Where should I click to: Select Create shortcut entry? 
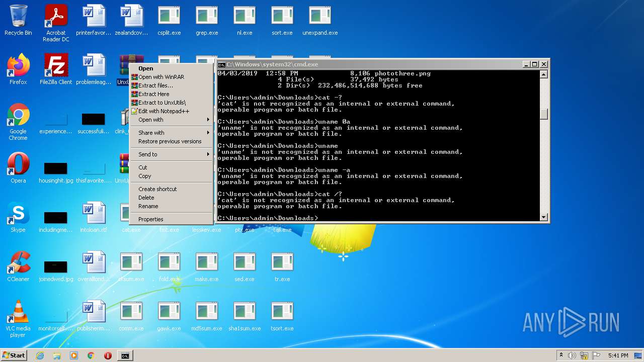(171, 189)
